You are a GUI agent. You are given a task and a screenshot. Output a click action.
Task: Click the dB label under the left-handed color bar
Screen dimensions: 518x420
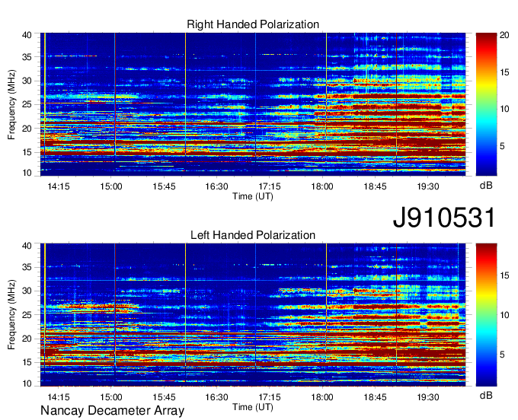tap(486, 395)
